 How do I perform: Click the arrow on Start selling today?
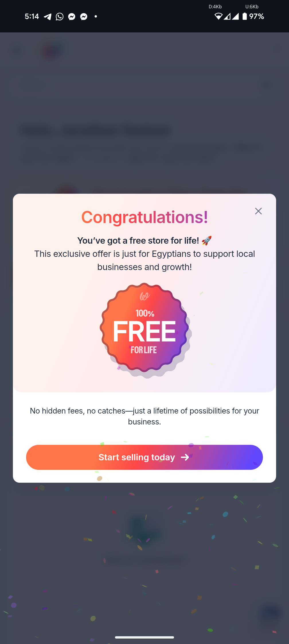pyautogui.click(x=185, y=457)
